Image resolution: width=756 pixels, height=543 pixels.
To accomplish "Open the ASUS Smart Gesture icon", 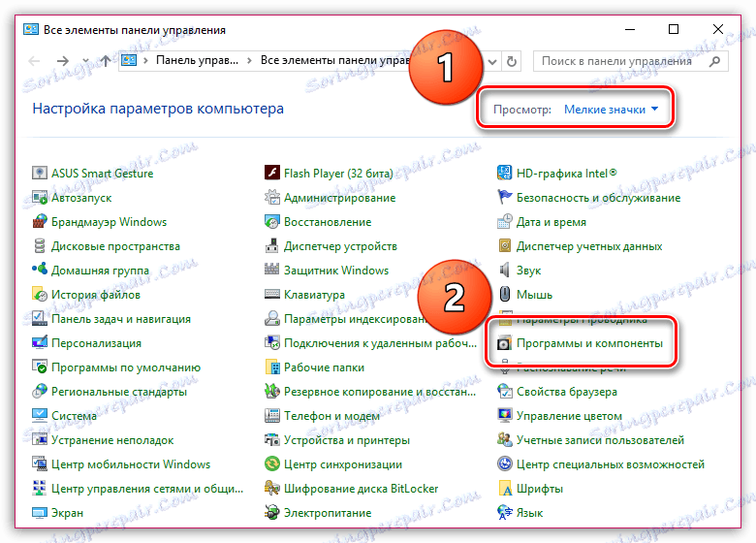I will (x=40, y=174).
